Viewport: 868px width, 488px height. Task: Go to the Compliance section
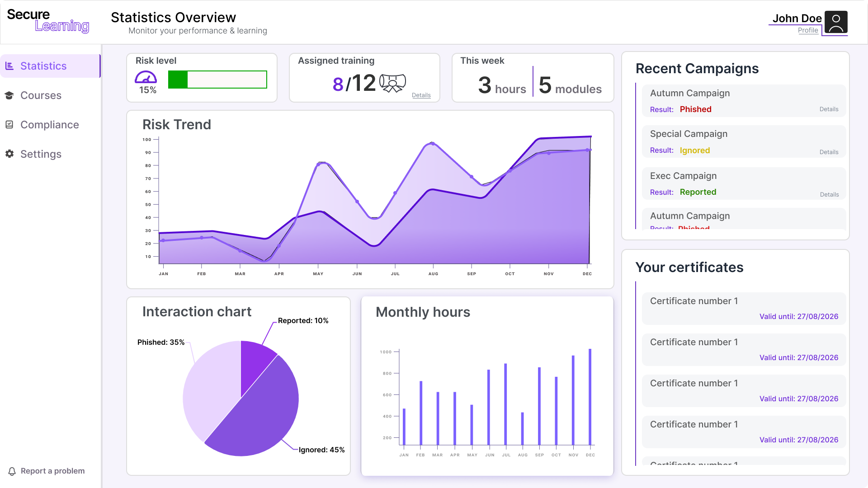tap(49, 125)
